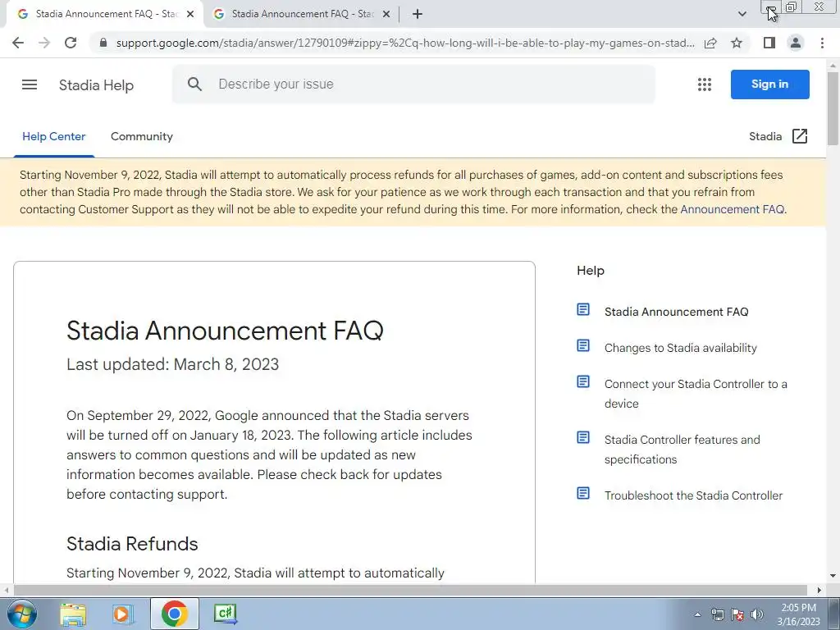Switch to the second Stadia Announcement FAQ tab
This screenshot has height=630, width=840.
302,14
